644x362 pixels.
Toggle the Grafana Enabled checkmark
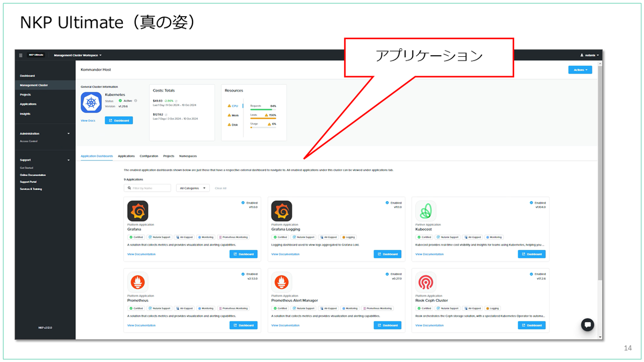pyautogui.click(x=243, y=203)
